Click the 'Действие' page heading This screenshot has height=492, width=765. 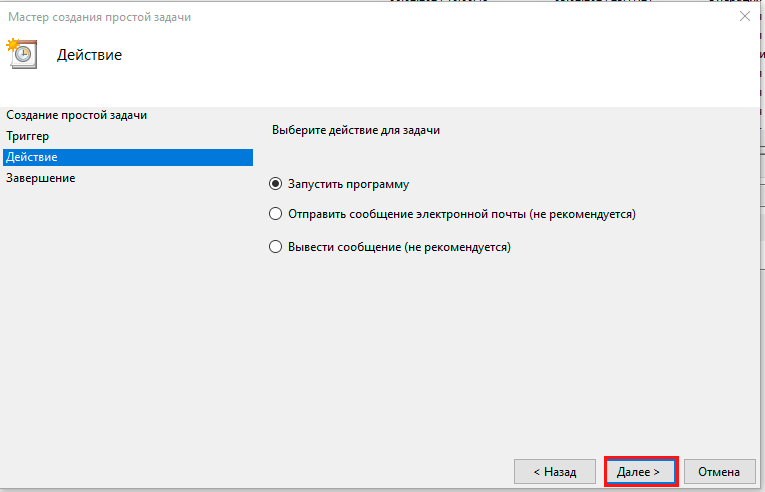pos(89,54)
